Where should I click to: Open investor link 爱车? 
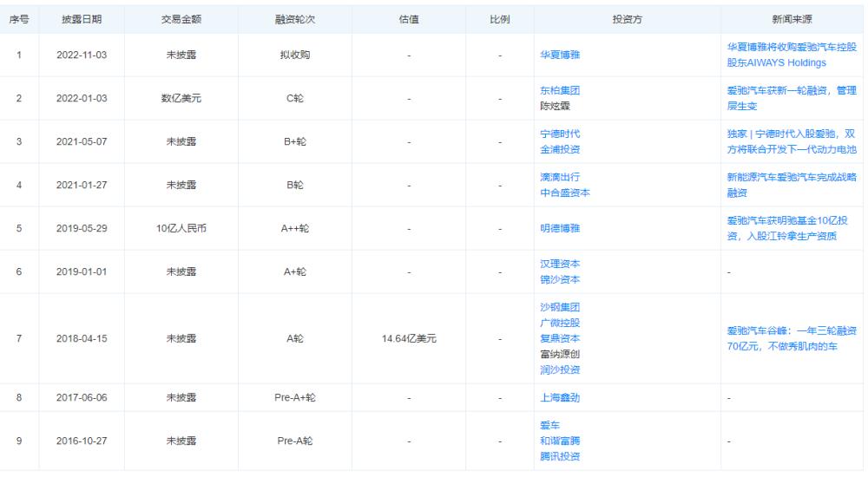click(549, 425)
